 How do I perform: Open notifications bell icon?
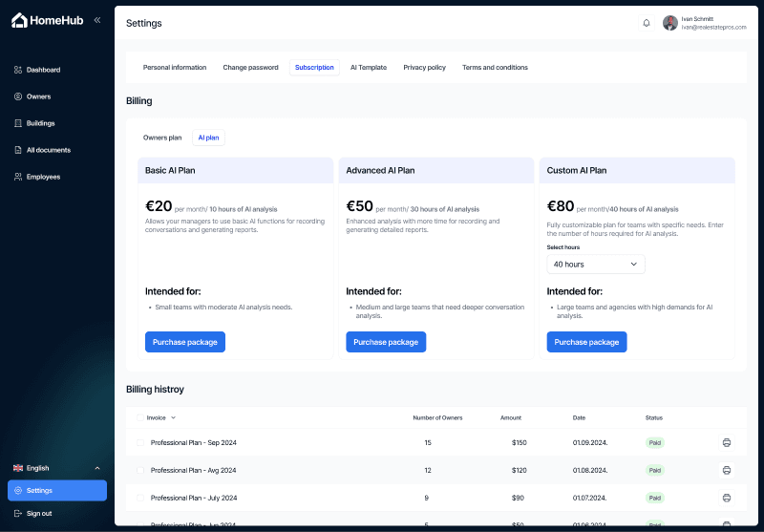(x=647, y=23)
